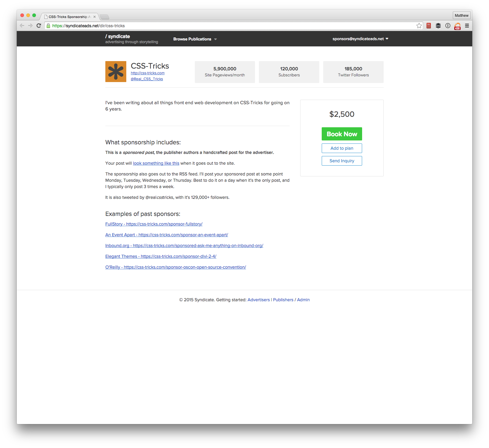The width and height of the screenshot is (489, 448).
Task: Click the / syndicate logo
Action: [x=118, y=37]
